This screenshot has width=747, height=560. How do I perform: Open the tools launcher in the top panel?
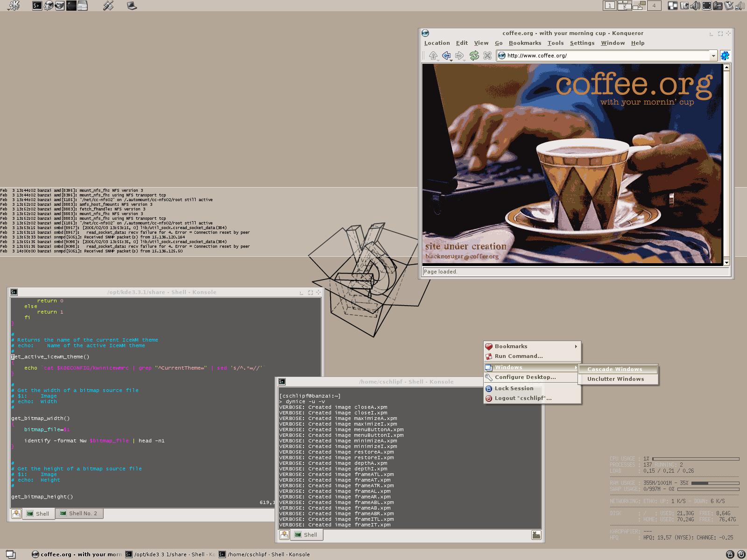click(108, 6)
